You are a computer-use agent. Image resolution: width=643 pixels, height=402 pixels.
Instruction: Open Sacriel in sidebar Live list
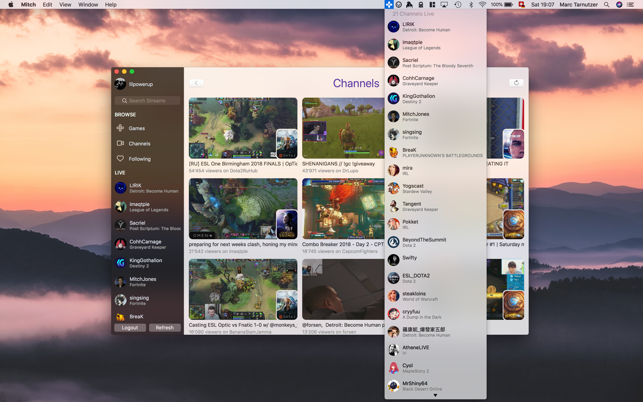click(x=148, y=225)
